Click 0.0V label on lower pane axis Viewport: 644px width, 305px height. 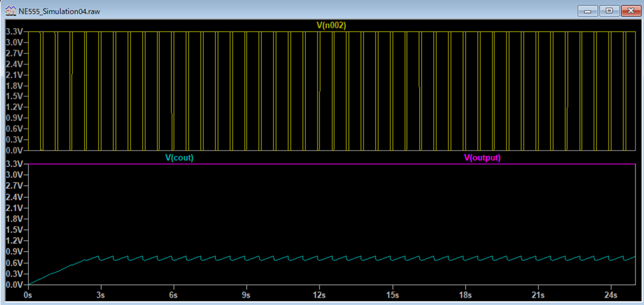tap(14, 284)
